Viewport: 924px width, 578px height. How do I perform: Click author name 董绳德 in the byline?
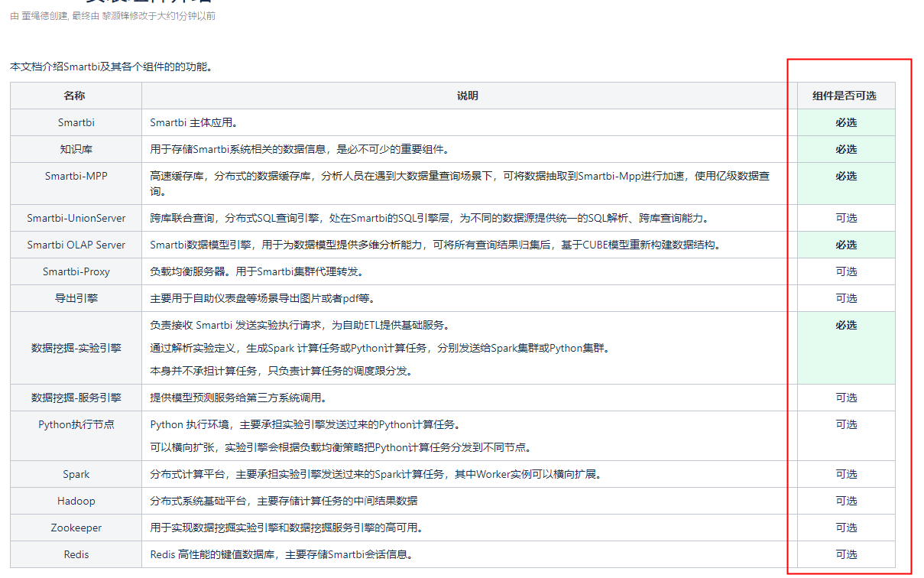coord(35,16)
